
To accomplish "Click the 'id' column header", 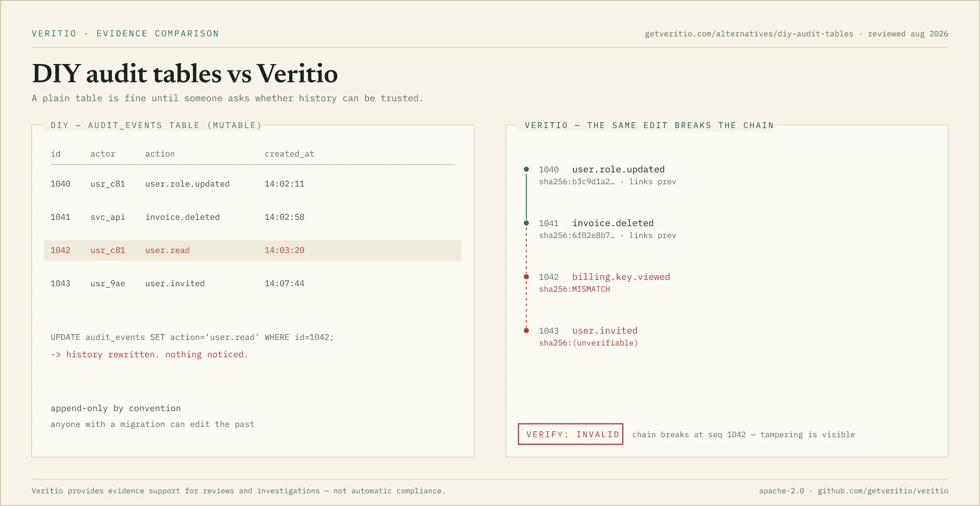I will tap(56, 154).
